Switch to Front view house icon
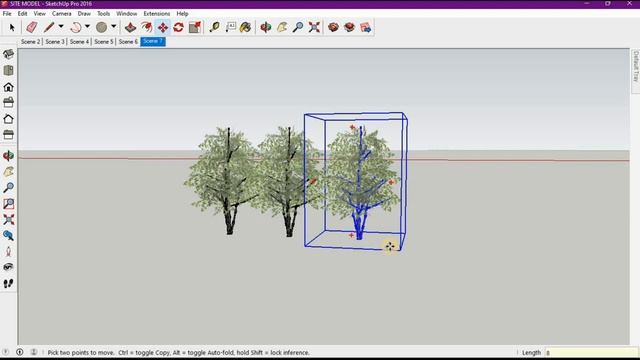The width and height of the screenshot is (640, 360). [x=8, y=87]
